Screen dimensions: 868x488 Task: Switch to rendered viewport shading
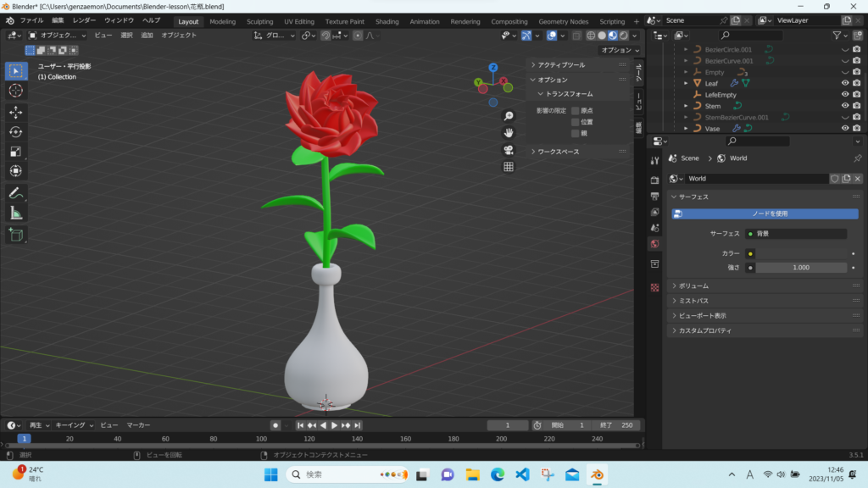click(x=624, y=36)
